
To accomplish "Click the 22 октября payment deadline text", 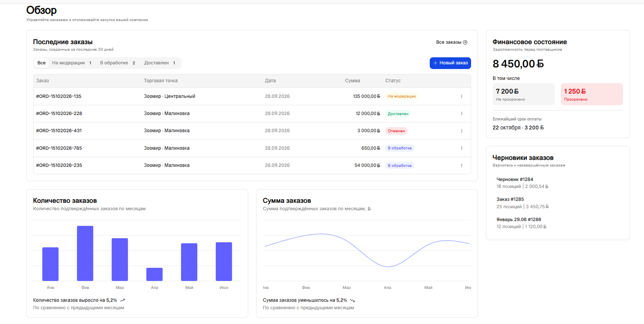I will (x=518, y=127).
